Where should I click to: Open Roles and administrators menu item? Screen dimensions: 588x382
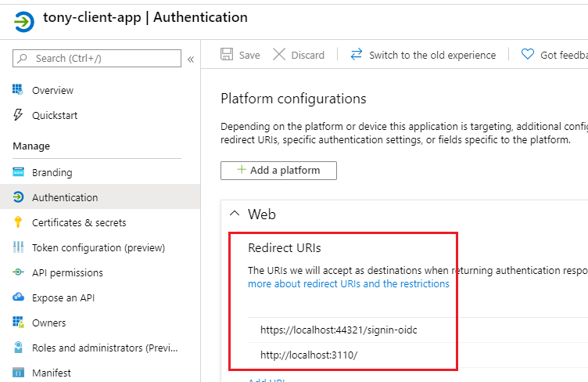(105, 348)
